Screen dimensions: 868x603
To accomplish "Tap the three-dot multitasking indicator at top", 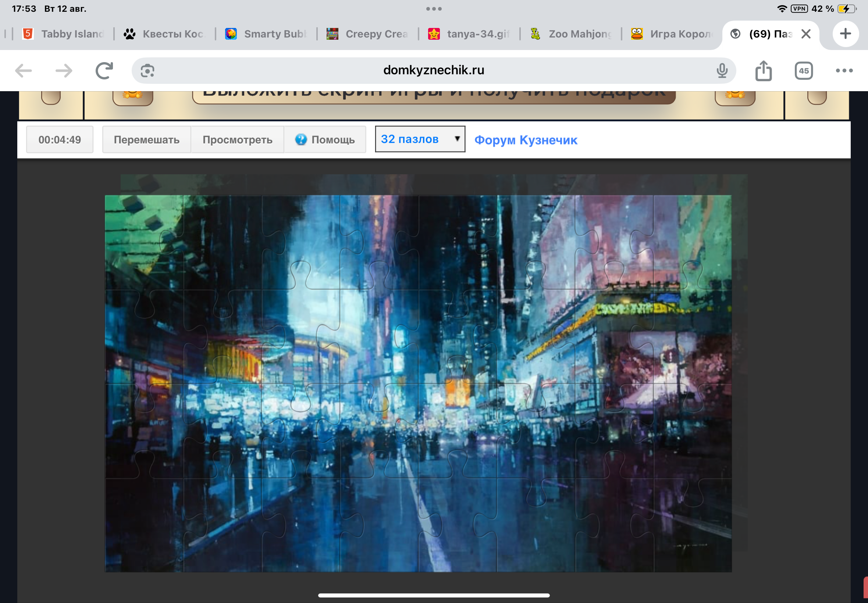I will coord(434,9).
